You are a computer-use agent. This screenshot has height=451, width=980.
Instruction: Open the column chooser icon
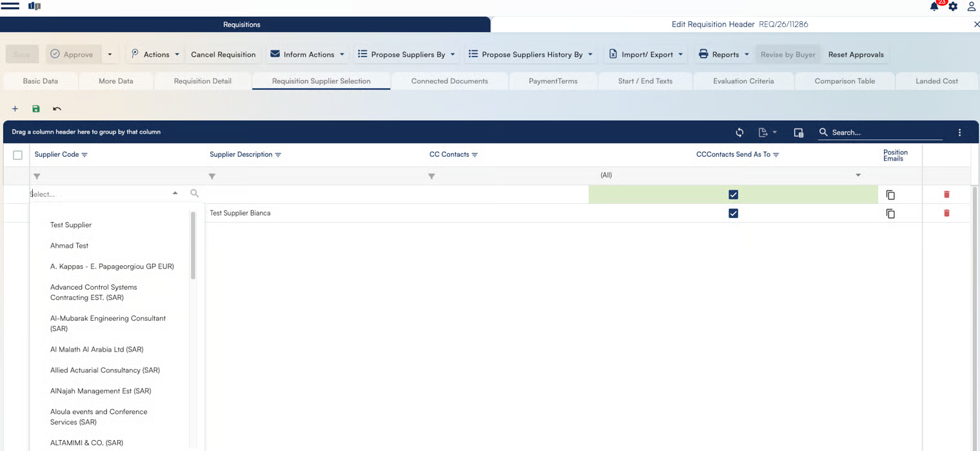click(x=798, y=132)
